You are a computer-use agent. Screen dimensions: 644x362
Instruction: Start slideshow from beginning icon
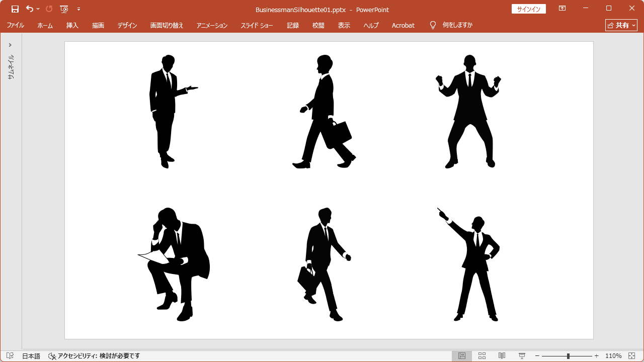pos(64,9)
